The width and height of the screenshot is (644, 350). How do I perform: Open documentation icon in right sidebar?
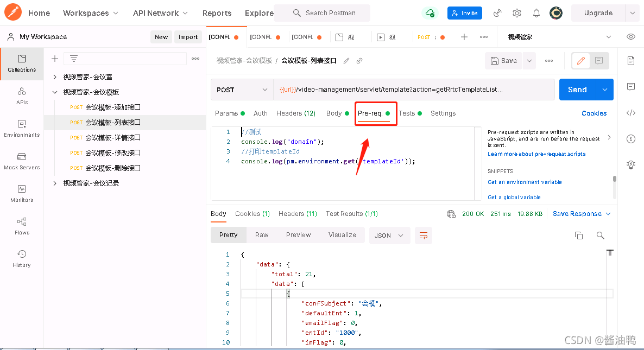(x=631, y=61)
